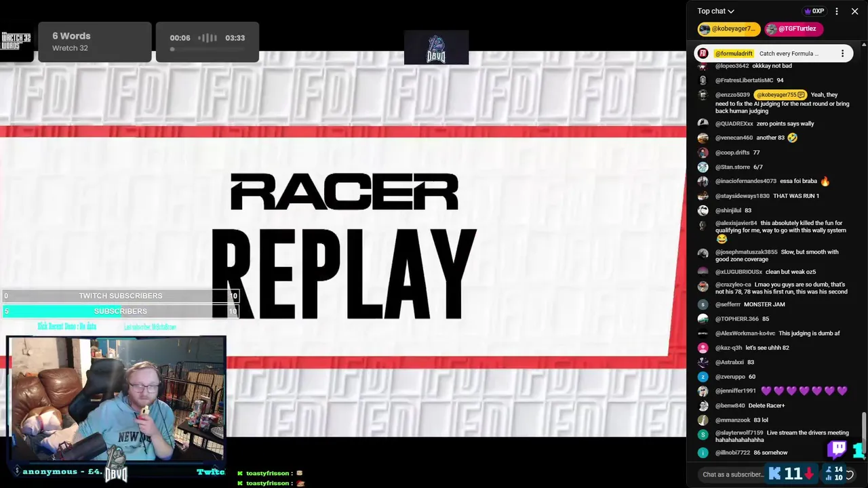Close the live chat panel
868x488 pixels.
click(854, 11)
